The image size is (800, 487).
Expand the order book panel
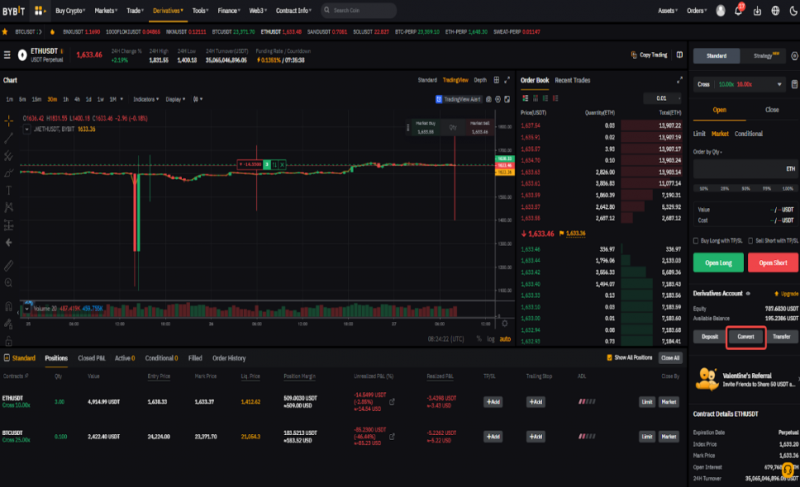click(680, 80)
